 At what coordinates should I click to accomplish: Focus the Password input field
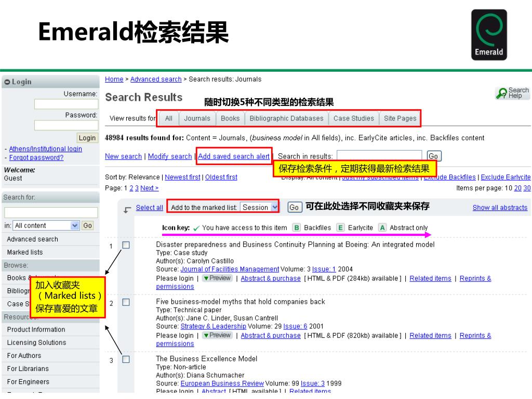pos(66,125)
